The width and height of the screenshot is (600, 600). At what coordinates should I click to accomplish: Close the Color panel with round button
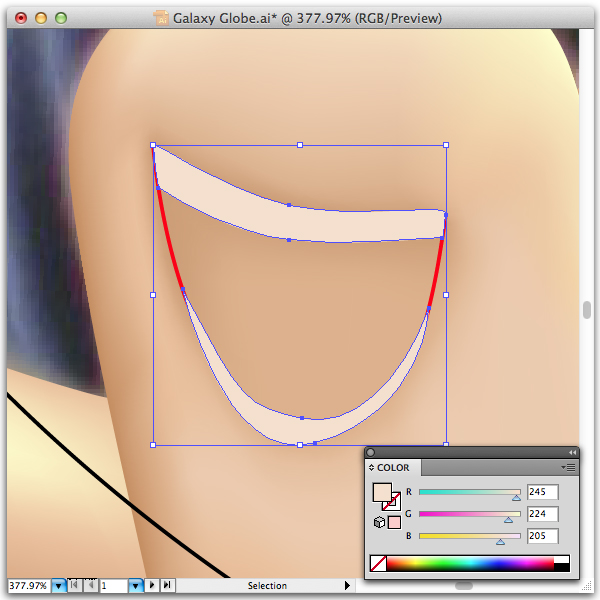coord(370,452)
